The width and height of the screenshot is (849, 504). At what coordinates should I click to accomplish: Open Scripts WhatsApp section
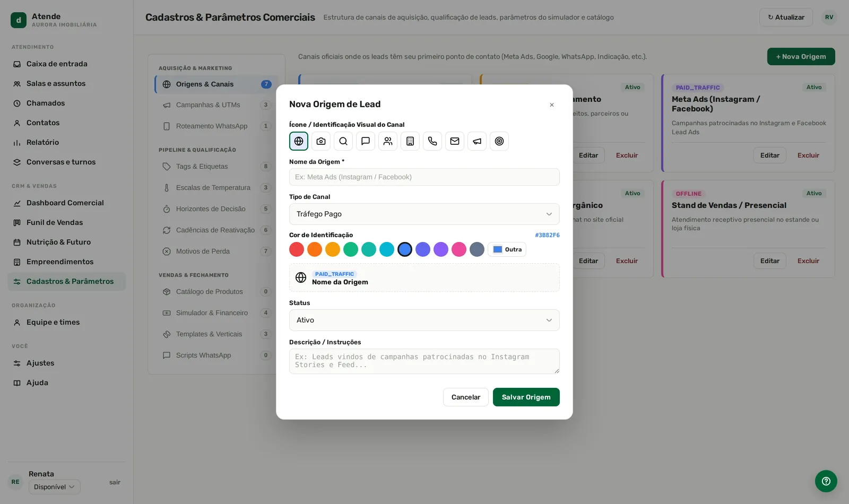tap(215, 355)
